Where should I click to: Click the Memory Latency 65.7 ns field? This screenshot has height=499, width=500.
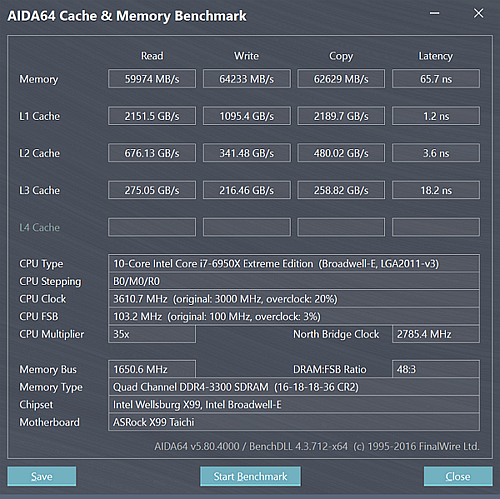tap(436, 79)
